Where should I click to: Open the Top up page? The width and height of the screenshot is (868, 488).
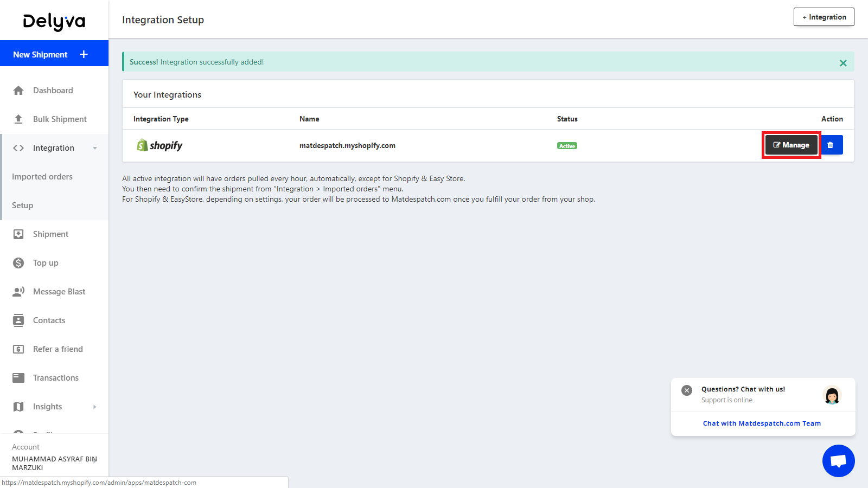46,263
